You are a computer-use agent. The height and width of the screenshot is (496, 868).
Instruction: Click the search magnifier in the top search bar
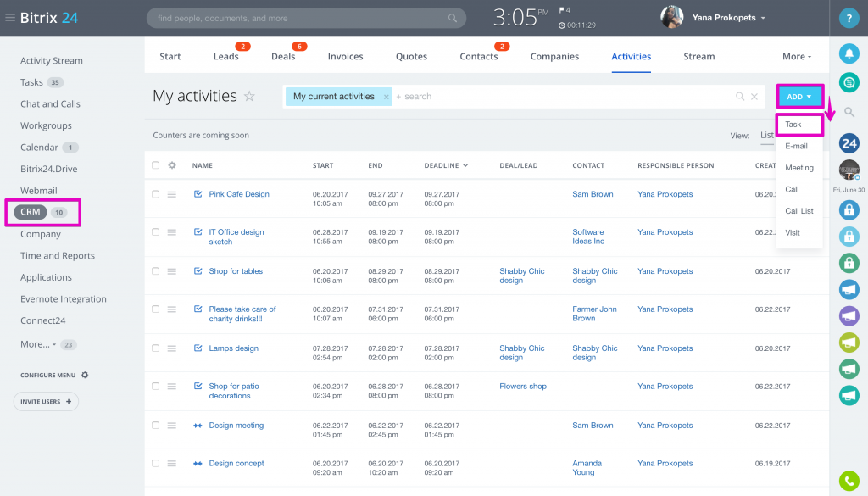pos(453,19)
